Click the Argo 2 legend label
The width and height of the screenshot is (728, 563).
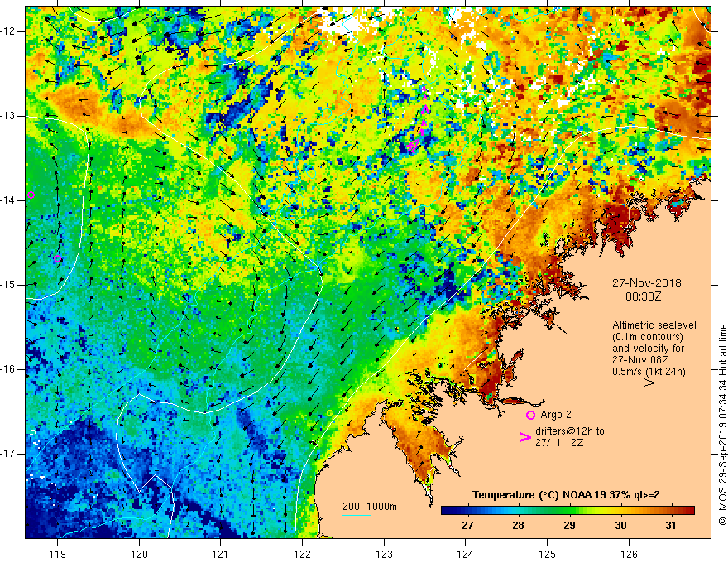point(556,414)
